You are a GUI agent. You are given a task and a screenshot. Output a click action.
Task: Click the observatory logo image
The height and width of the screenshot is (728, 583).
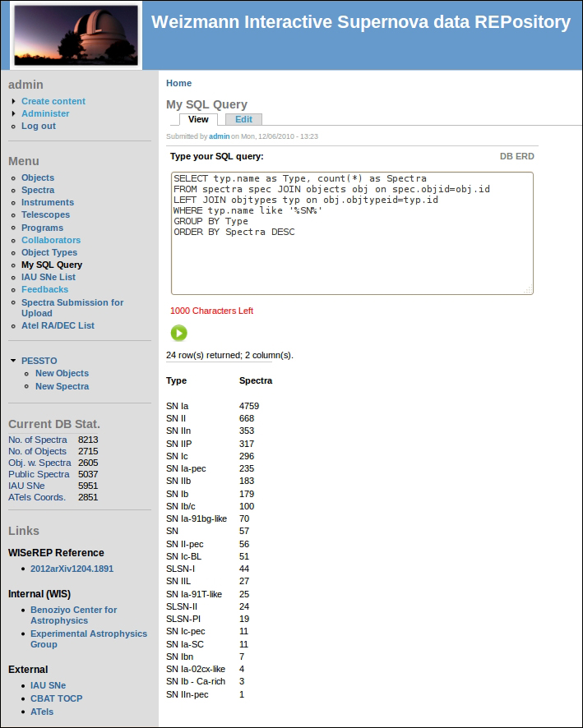[x=76, y=35]
